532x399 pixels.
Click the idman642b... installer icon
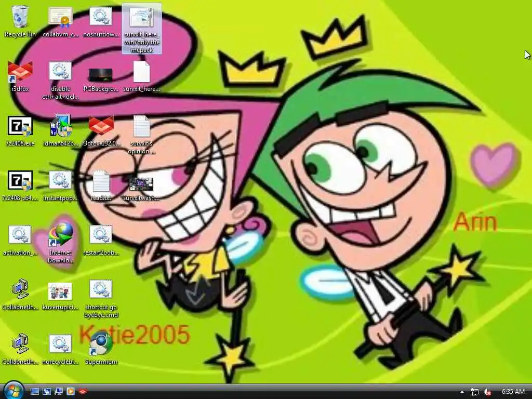pos(60,130)
